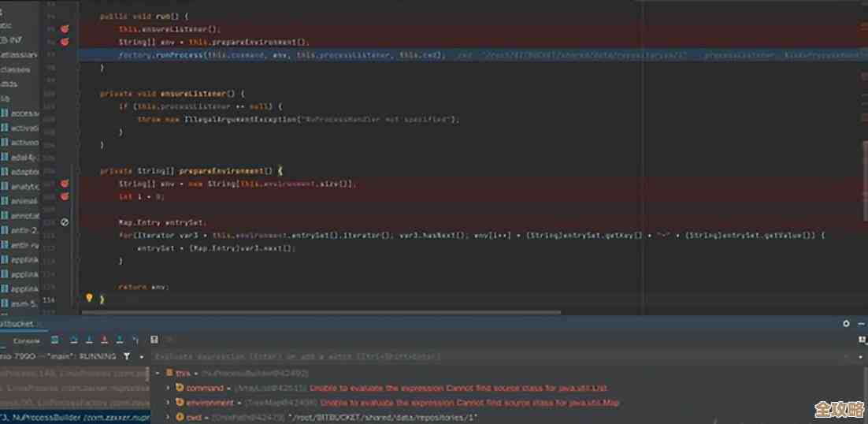
Task: Expand the 'environment' variable node
Action: (169, 403)
